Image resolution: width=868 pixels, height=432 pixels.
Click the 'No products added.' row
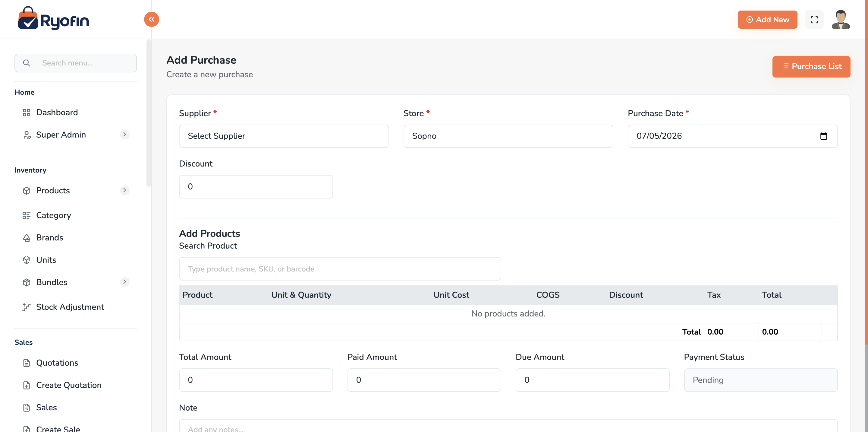(508, 314)
